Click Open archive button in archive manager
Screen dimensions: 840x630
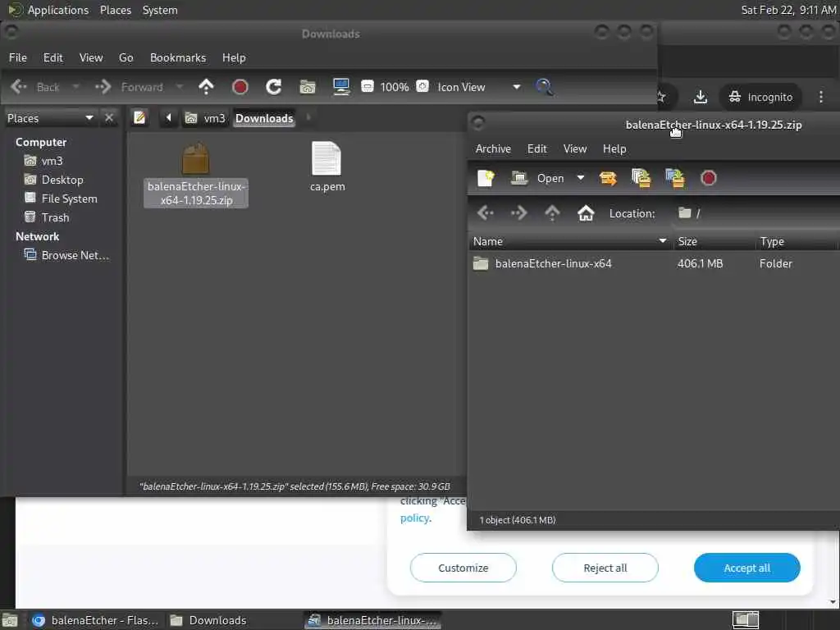[x=537, y=178]
